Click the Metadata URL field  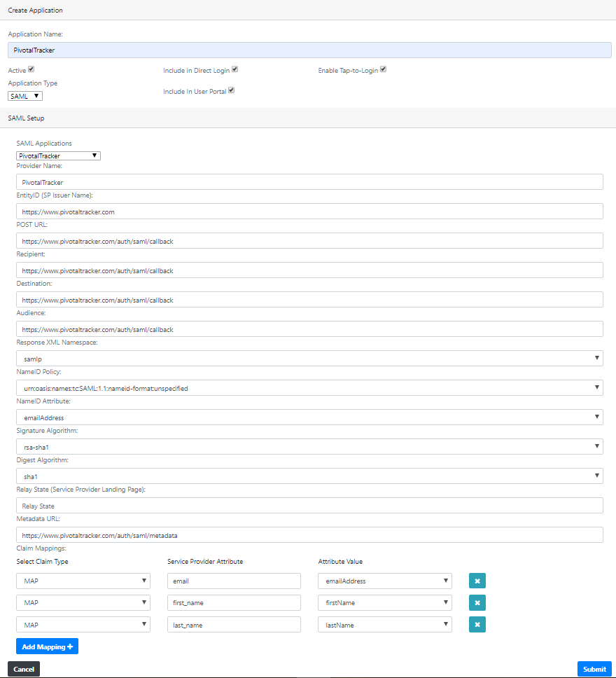[309, 535]
